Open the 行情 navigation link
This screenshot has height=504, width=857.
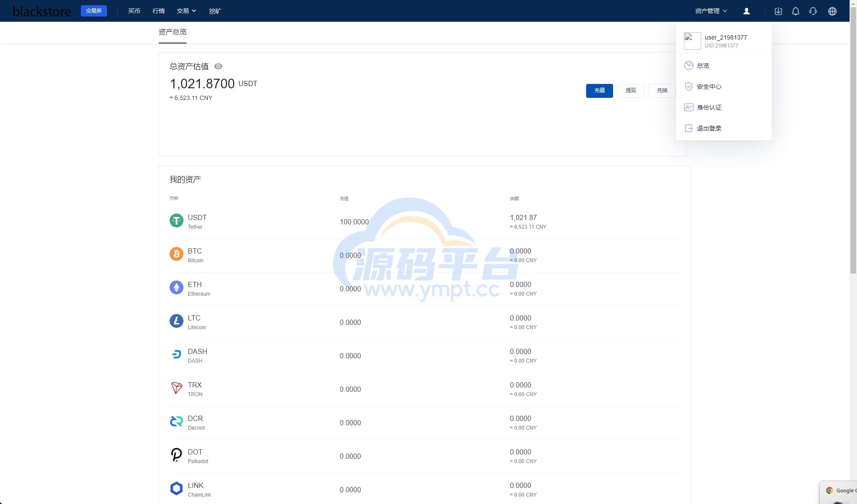coord(159,11)
